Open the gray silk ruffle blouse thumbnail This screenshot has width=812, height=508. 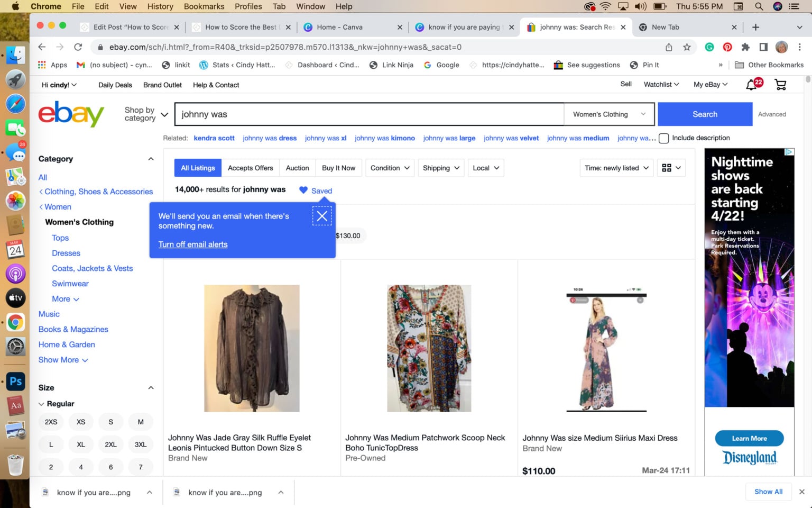[x=252, y=348]
